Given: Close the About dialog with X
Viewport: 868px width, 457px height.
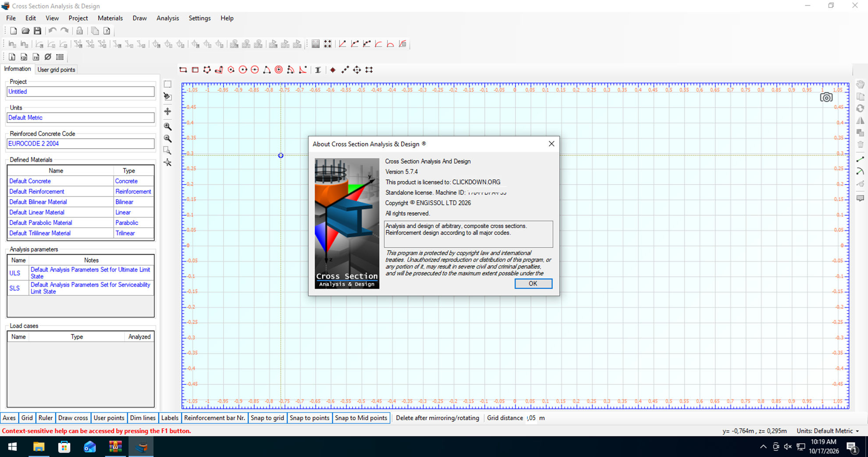Looking at the screenshot, I should 551,144.
